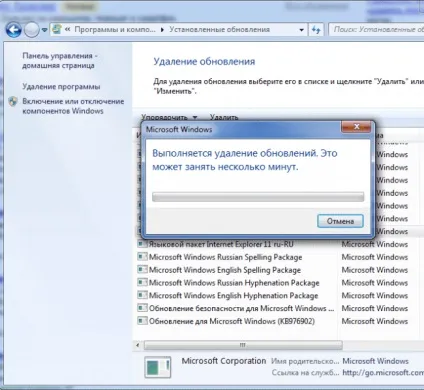Click icon of the KB976902 update row
This screenshot has width=424, height=390.
[142, 321]
